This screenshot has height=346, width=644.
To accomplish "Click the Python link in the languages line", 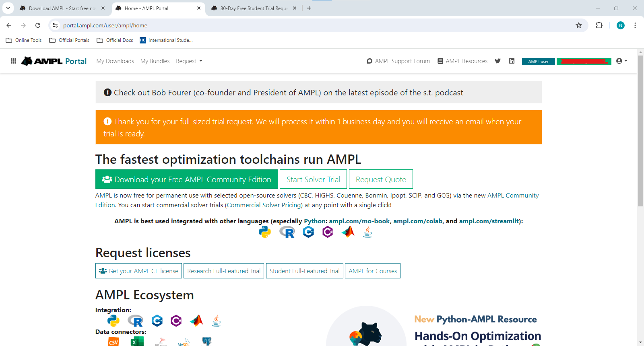I will pos(315,221).
